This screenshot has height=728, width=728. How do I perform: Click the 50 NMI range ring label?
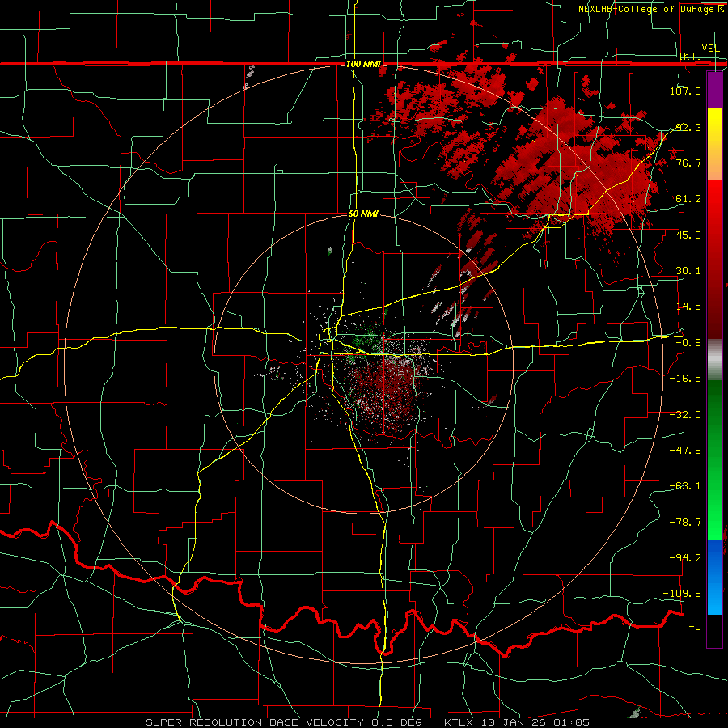(363, 214)
